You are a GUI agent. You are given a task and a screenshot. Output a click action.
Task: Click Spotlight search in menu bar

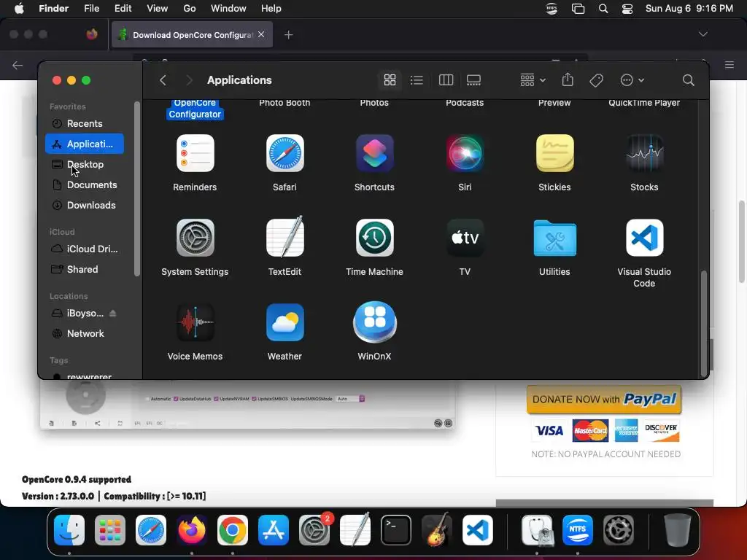point(603,9)
